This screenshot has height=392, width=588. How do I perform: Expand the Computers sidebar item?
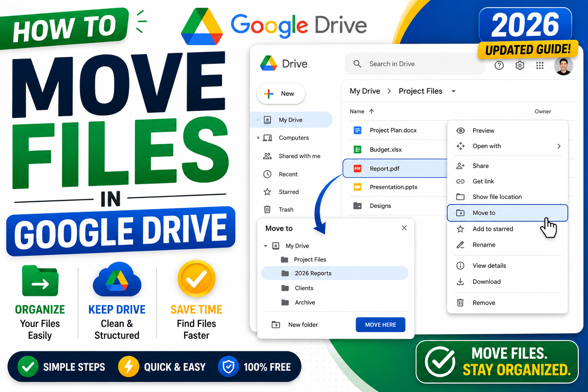click(258, 138)
